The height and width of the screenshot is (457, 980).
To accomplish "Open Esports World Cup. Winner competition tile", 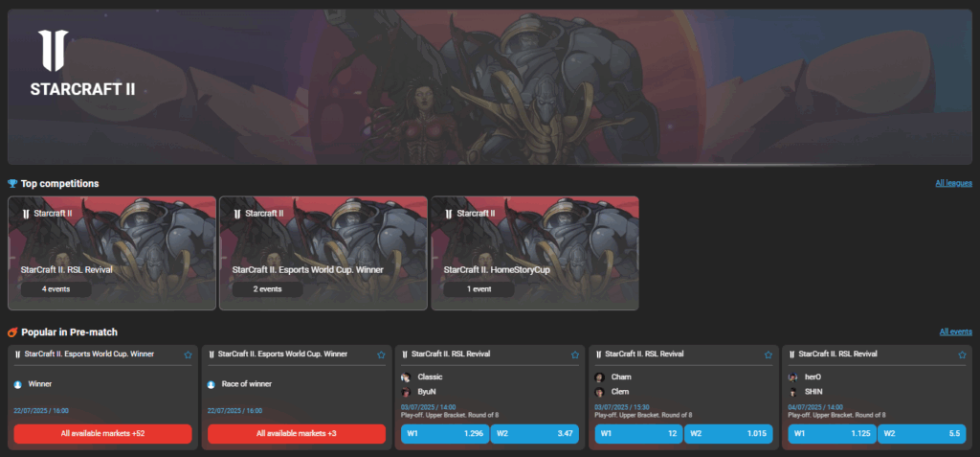I will tap(323, 253).
